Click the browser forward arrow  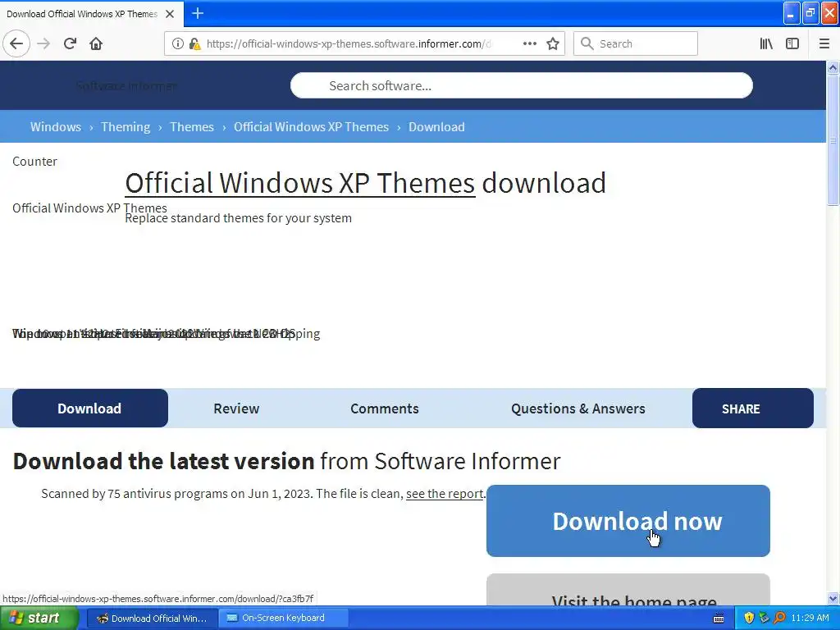(x=43, y=43)
